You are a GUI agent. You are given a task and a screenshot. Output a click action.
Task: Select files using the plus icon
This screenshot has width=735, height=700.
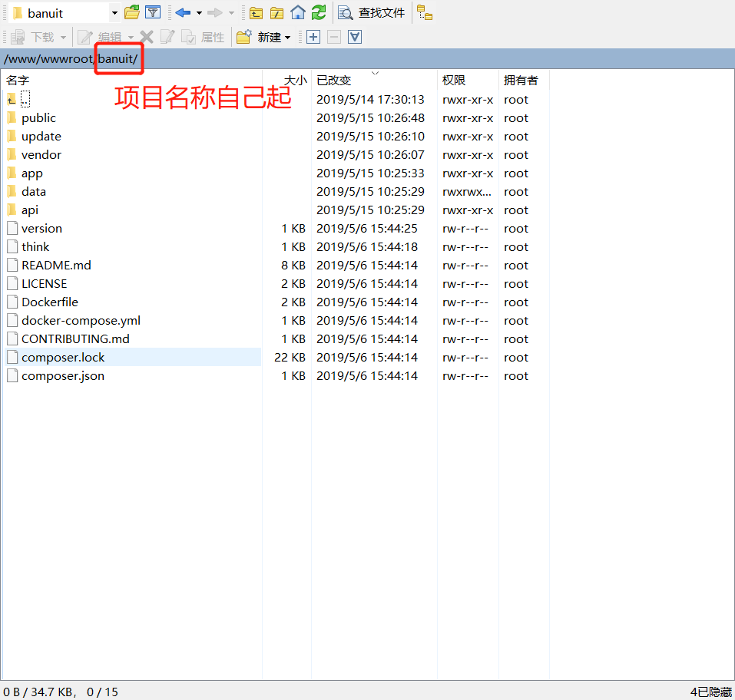click(314, 36)
